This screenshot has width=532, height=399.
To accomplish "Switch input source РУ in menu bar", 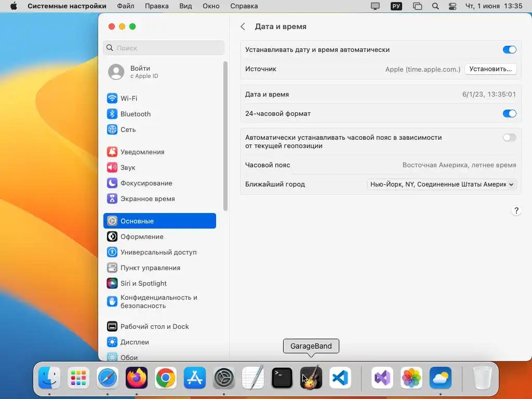I will click(396, 6).
